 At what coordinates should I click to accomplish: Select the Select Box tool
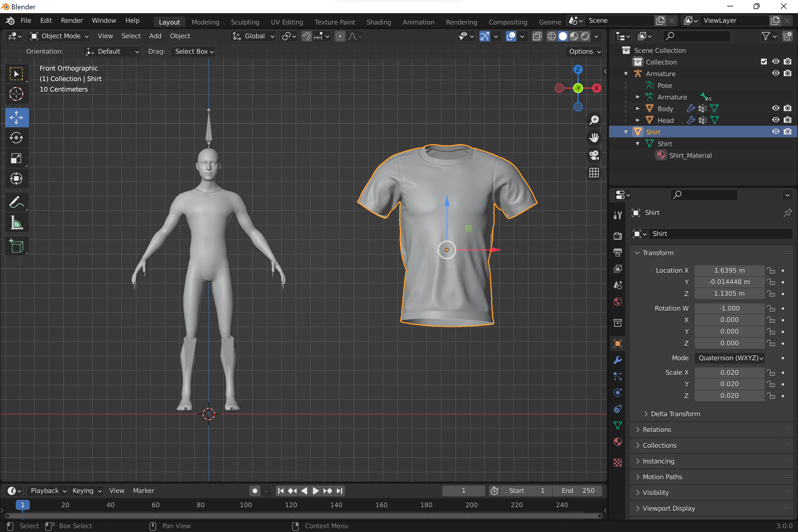pos(17,73)
